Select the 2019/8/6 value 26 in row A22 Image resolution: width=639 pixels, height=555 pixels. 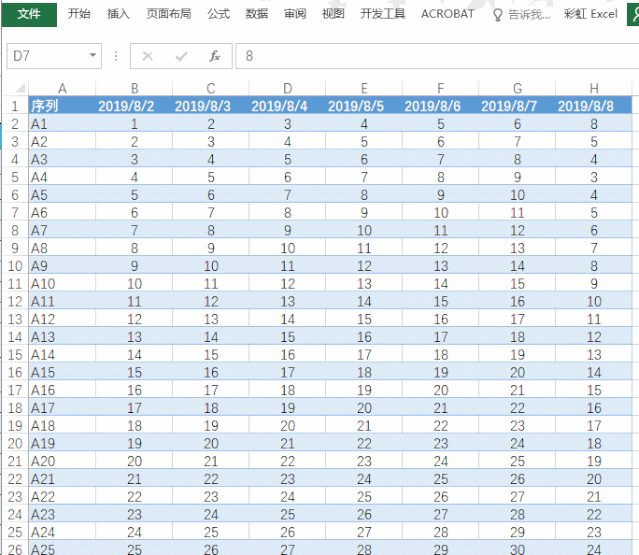pyautogui.click(x=441, y=497)
